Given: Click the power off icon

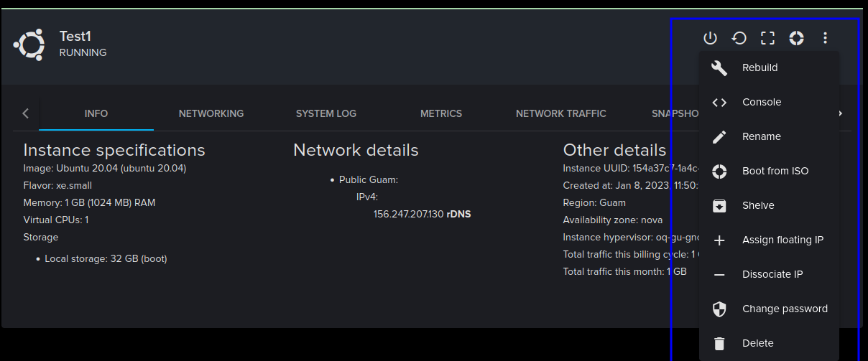Looking at the screenshot, I should pyautogui.click(x=710, y=38).
